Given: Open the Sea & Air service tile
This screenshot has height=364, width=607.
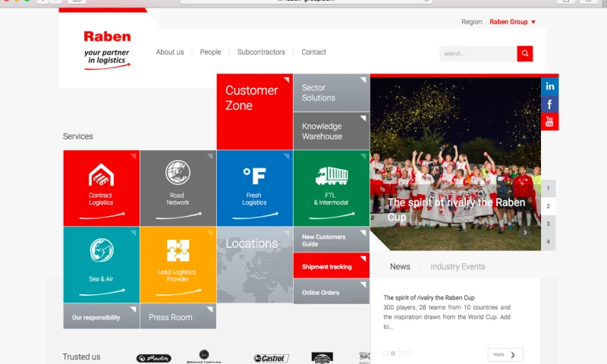Looking at the screenshot, I should (101, 265).
